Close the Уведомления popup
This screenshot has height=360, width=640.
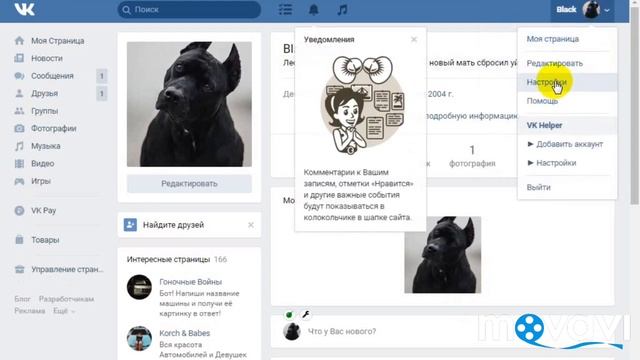click(414, 40)
